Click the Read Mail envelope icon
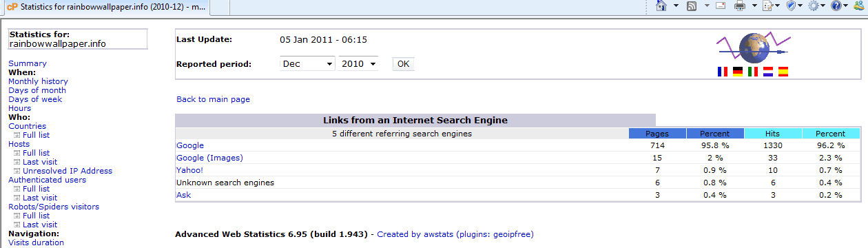Screen dimensions: 868x248 pyautogui.click(x=721, y=6)
